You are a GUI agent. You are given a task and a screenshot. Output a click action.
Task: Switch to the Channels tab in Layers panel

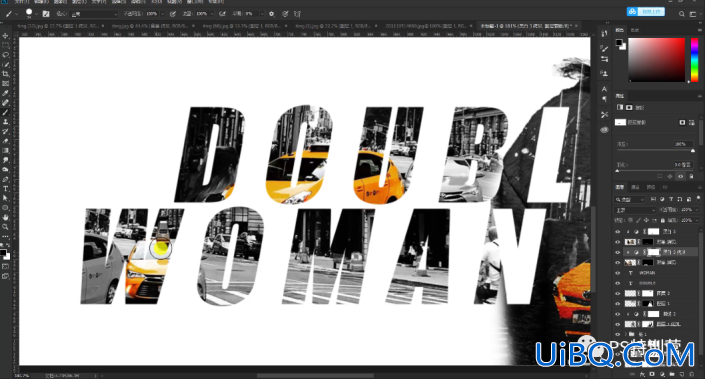[635, 187]
